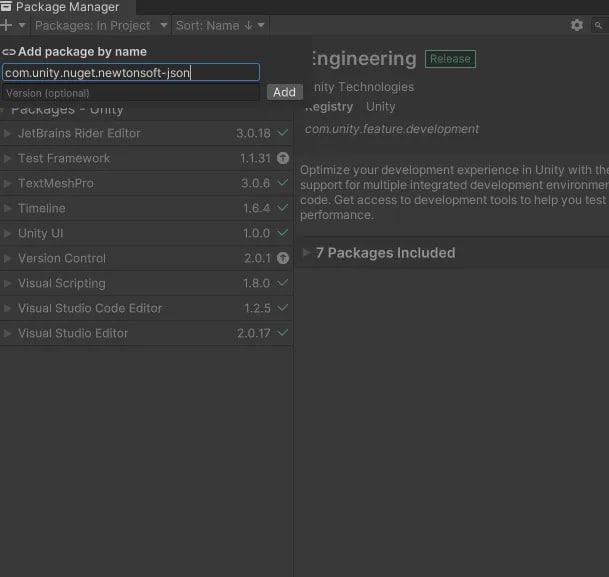
Task: Click version 3.0.18 of JetBrains Rider
Action: point(253,134)
